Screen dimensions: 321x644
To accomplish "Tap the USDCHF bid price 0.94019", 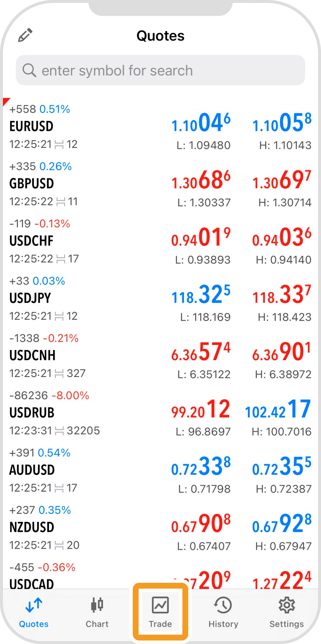I will click(201, 237).
